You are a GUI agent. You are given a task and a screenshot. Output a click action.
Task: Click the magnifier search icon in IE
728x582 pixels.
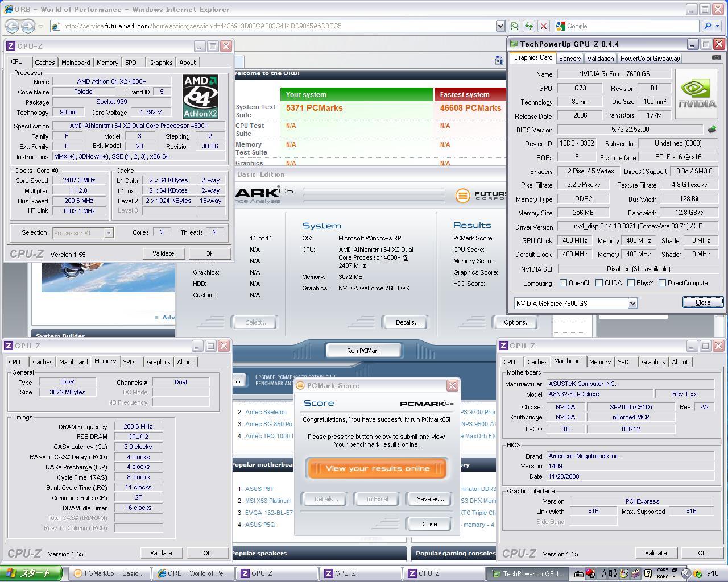pyautogui.click(x=707, y=26)
